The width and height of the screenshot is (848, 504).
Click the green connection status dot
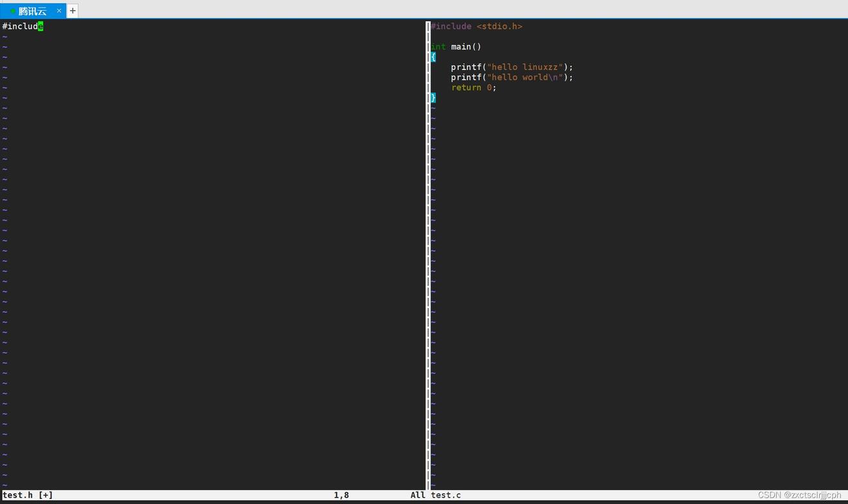tap(13, 11)
